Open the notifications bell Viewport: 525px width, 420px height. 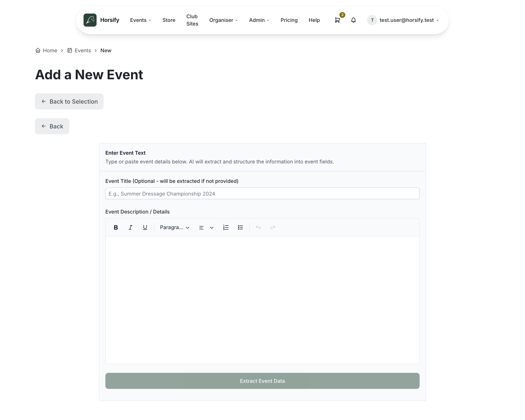pyautogui.click(x=353, y=20)
